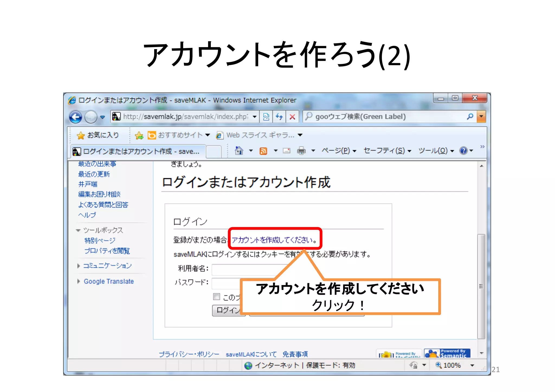This screenshot has height=392, width=555.
Task: Open the zoom level 100% dropdown arrow
Action: pos(472,365)
